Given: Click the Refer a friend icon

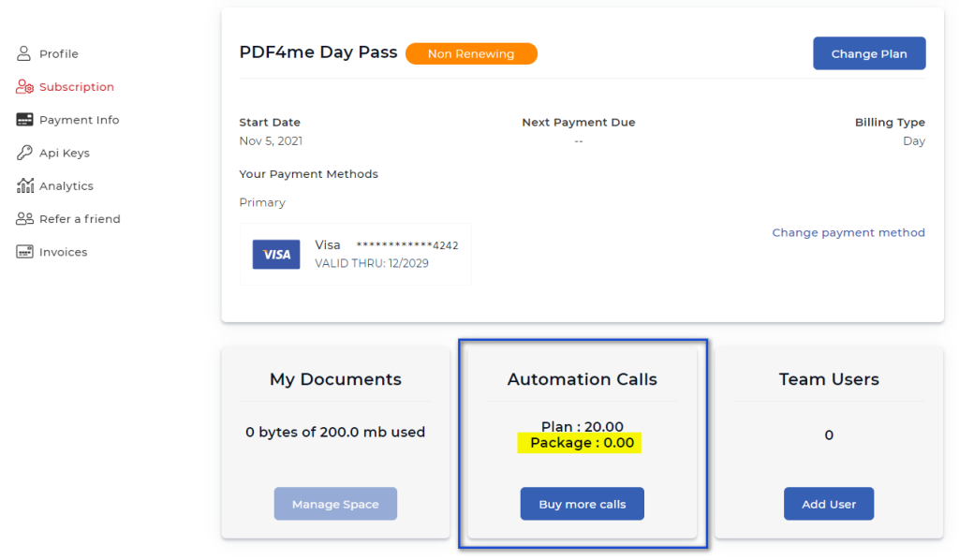Looking at the screenshot, I should (x=25, y=219).
